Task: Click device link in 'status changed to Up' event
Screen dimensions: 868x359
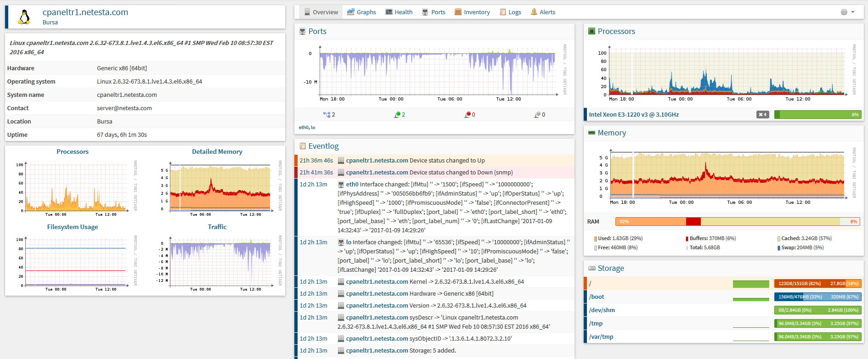Action: point(377,161)
